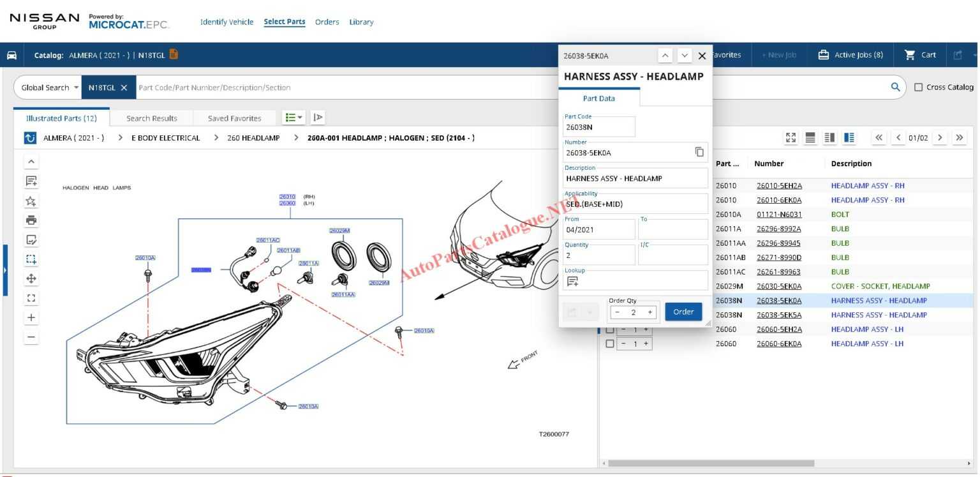Collapse the illustration toolbar with up chevron
The image size is (980, 477).
click(x=31, y=162)
